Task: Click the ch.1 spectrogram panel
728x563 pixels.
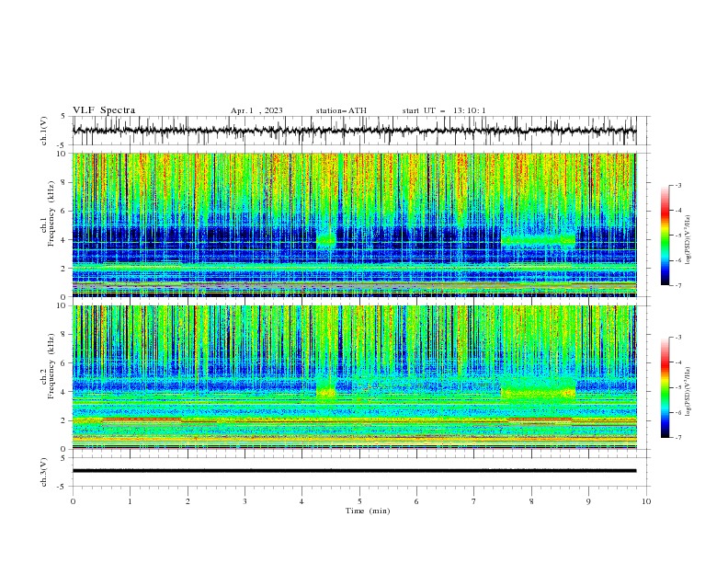Action: [354, 224]
